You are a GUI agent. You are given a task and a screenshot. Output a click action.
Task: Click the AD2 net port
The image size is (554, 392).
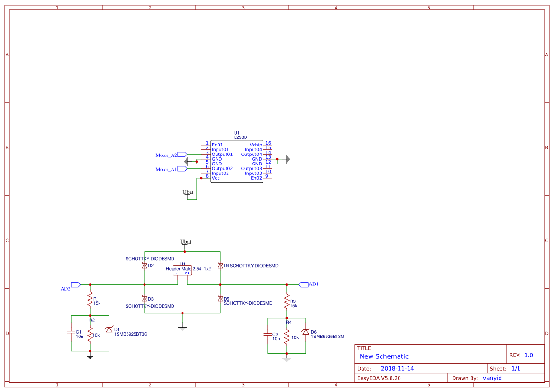(x=76, y=284)
